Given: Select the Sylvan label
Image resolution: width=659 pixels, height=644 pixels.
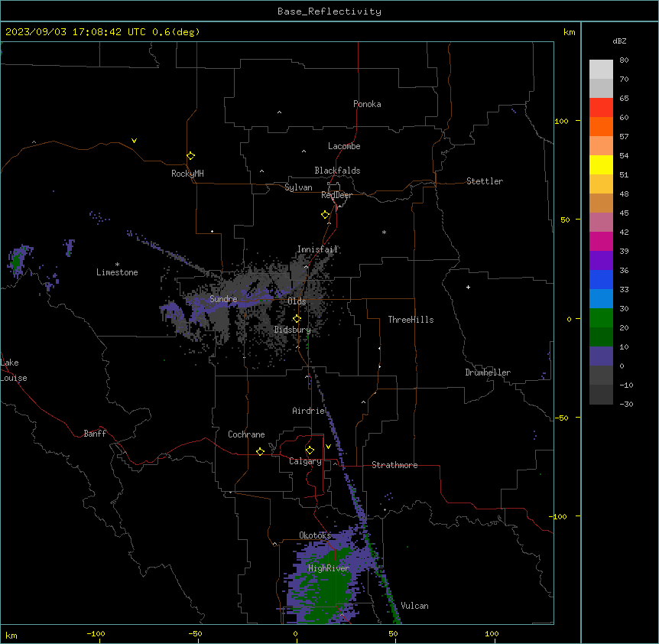Looking at the screenshot, I should click(298, 187).
